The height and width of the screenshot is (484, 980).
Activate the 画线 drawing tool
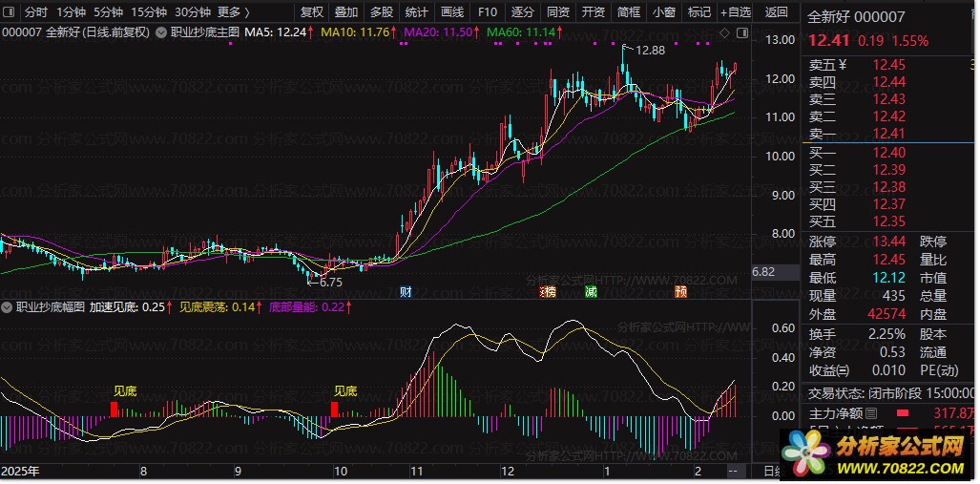(x=452, y=11)
